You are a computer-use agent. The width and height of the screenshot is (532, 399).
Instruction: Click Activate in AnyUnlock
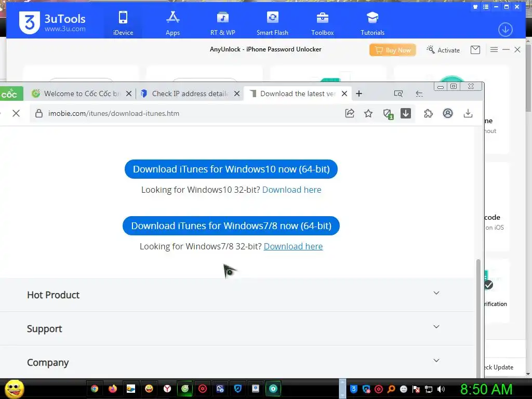pyautogui.click(x=443, y=50)
